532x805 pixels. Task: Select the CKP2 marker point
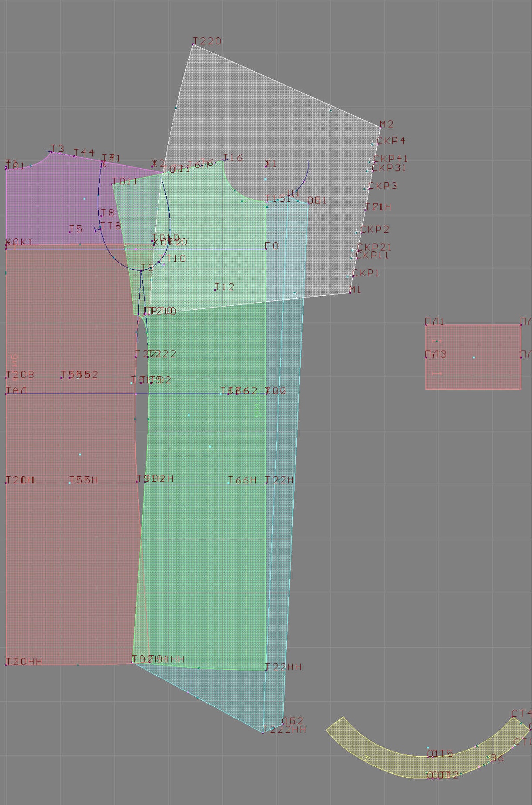click(357, 233)
